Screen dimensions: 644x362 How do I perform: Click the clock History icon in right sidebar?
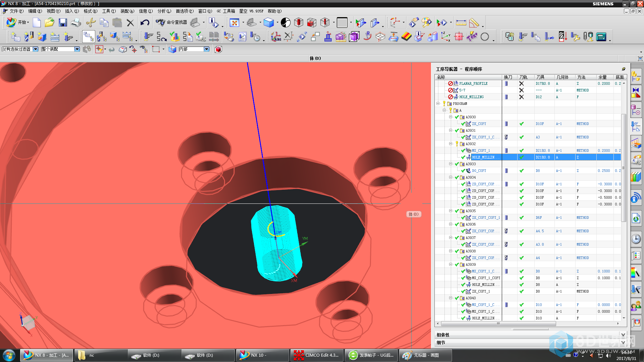pos(636,239)
